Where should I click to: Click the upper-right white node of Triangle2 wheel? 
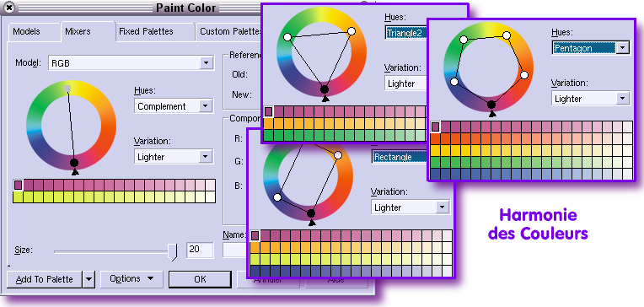[352, 31]
